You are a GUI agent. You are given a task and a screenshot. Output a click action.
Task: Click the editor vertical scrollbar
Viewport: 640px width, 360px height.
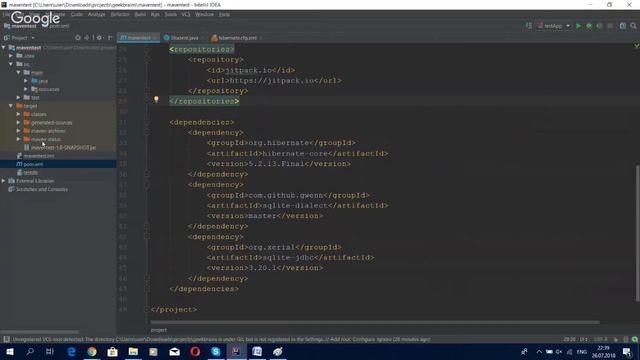(638, 233)
